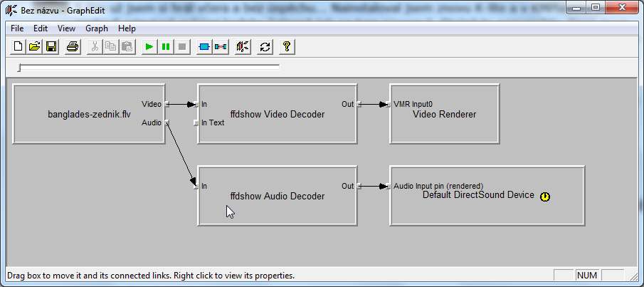Click the status bar 'Drag box to move' hint
The width and height of the screenshot is (644, 287).
(151, 276)
